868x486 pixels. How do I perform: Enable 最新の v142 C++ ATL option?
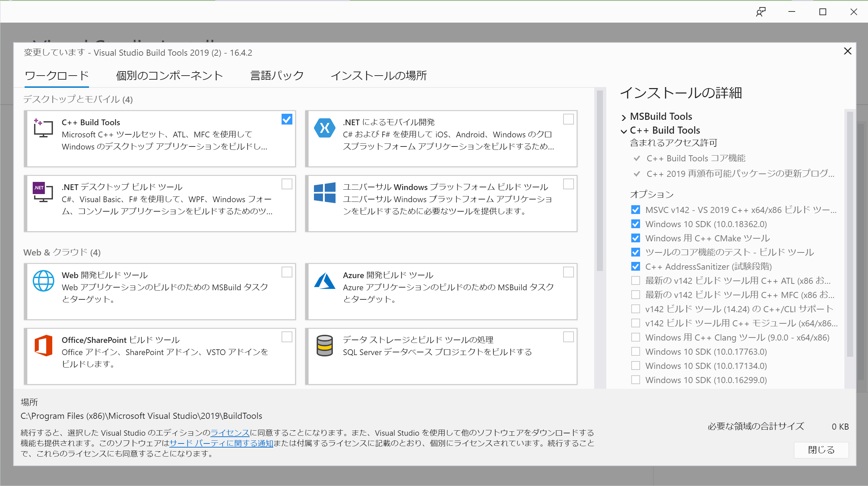tap(635, 281)
